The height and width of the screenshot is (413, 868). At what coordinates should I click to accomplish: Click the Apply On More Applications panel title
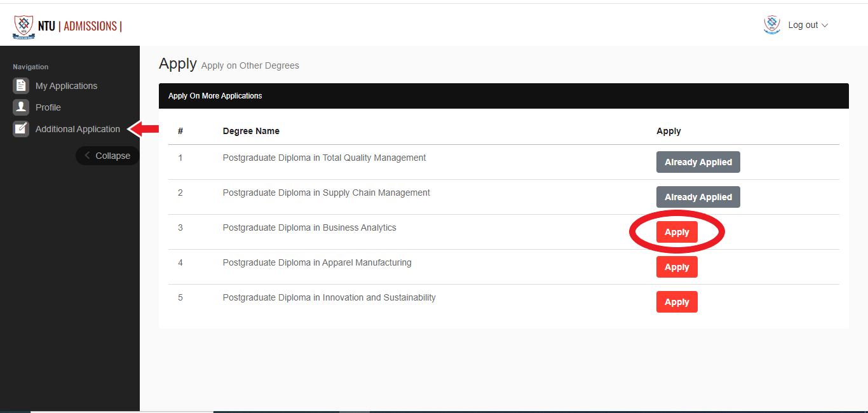pos(215,96)
